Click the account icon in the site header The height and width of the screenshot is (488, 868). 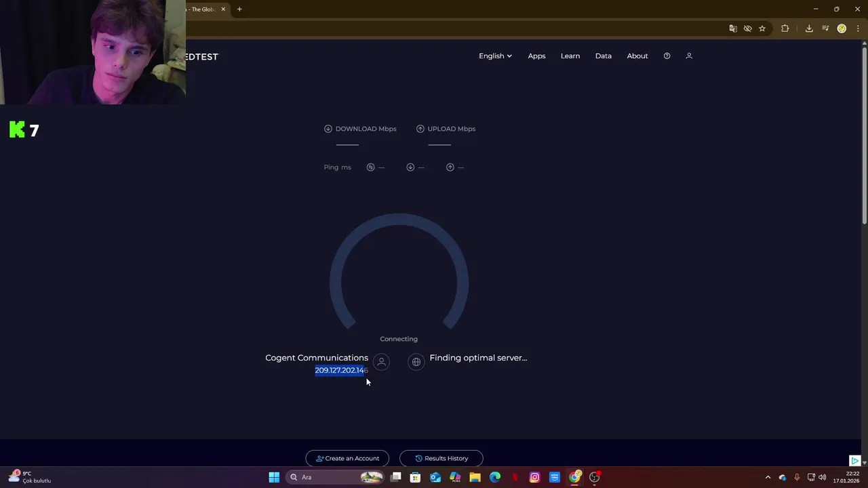[689, 56]
